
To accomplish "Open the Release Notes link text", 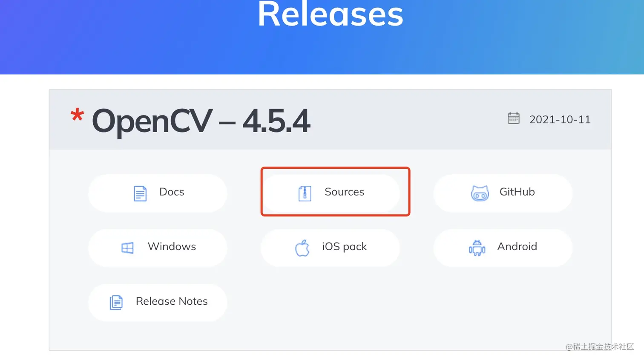I will click(172, 301).
